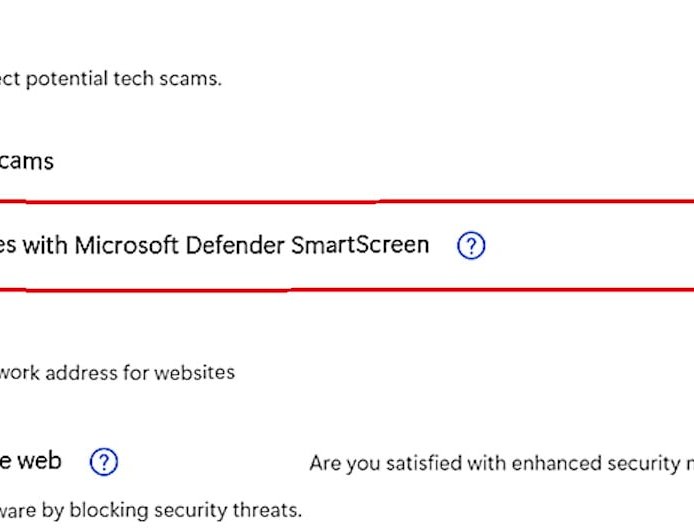
Task: Click the "cams" setting heading
Action: (x=27, y=161)
